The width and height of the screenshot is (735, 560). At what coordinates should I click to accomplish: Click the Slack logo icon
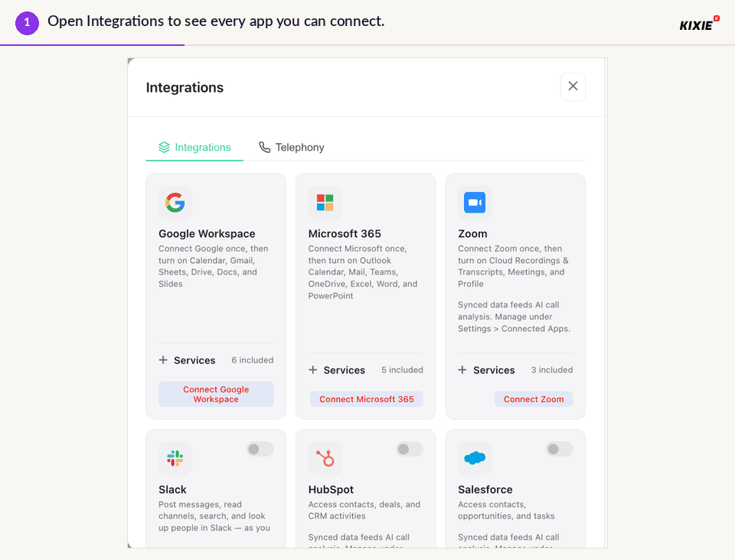(175, 458)
